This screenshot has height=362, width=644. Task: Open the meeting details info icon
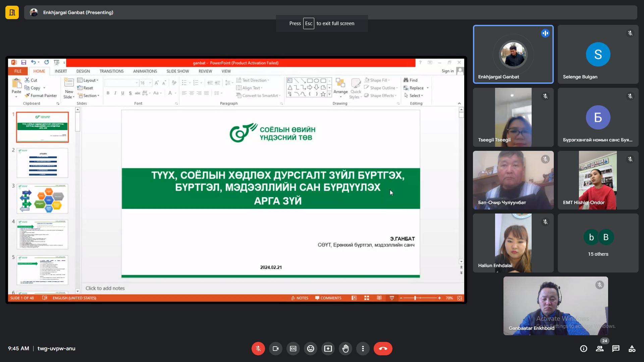pos(584,349)
